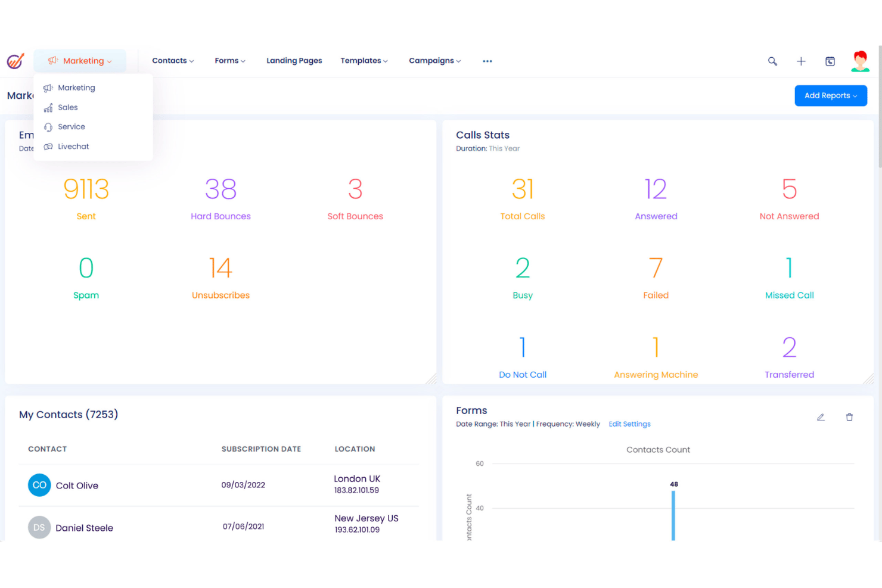The height and width of the screenshot is (588, 882).
Task: Open the calendar icon in header
Action: click(830, 61)
